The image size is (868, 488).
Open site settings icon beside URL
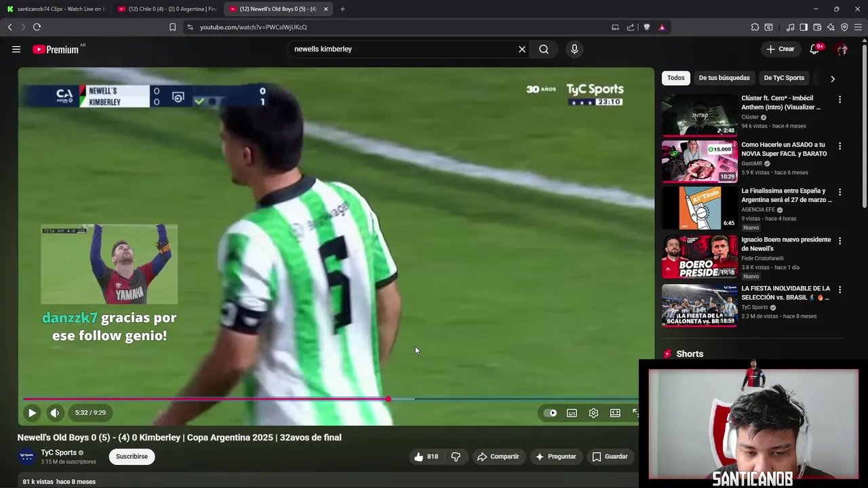190,27
